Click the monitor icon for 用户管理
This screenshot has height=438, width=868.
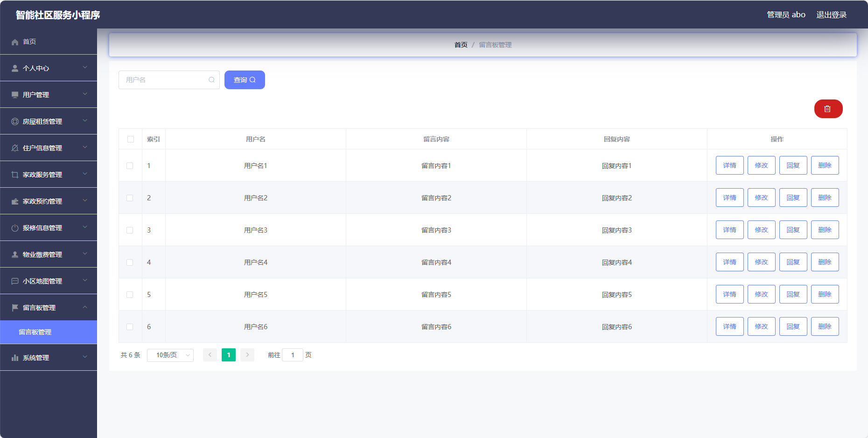[x=15, y=95]
